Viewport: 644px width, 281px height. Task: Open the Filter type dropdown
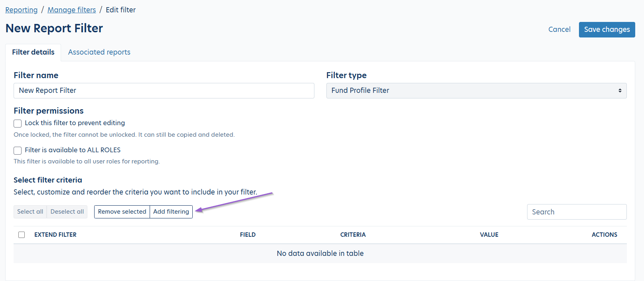(x=476, y=90)
